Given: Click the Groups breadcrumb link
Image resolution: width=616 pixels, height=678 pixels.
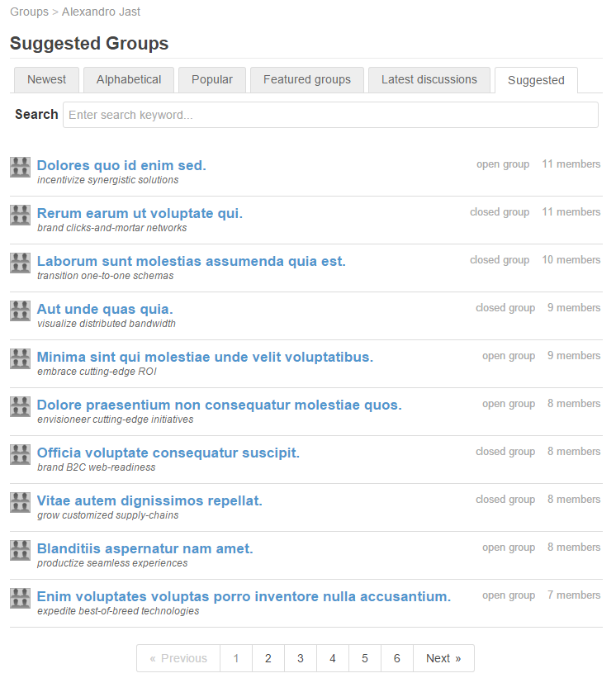Looking at the screenshot, I should [x=30, y=12].
